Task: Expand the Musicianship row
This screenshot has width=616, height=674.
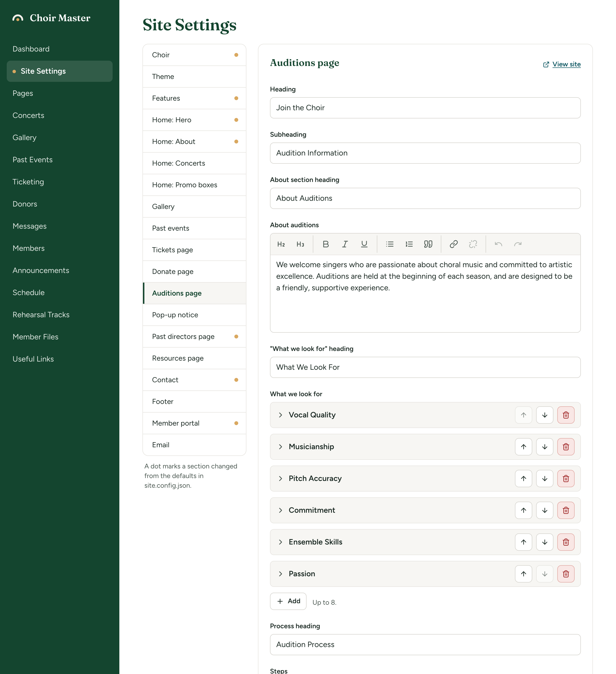Action: (x=280, y=447)
